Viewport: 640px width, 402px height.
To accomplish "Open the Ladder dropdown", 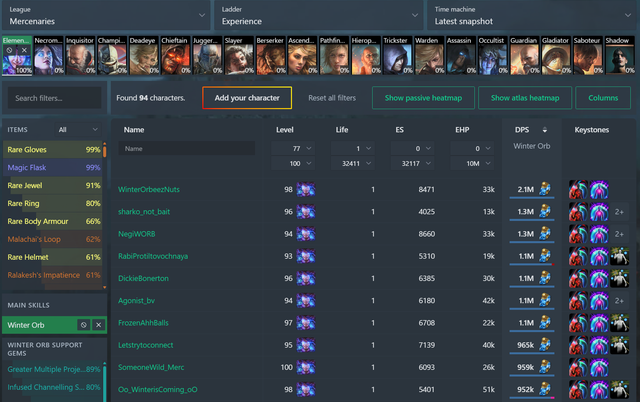I will (x=318, y=16).
